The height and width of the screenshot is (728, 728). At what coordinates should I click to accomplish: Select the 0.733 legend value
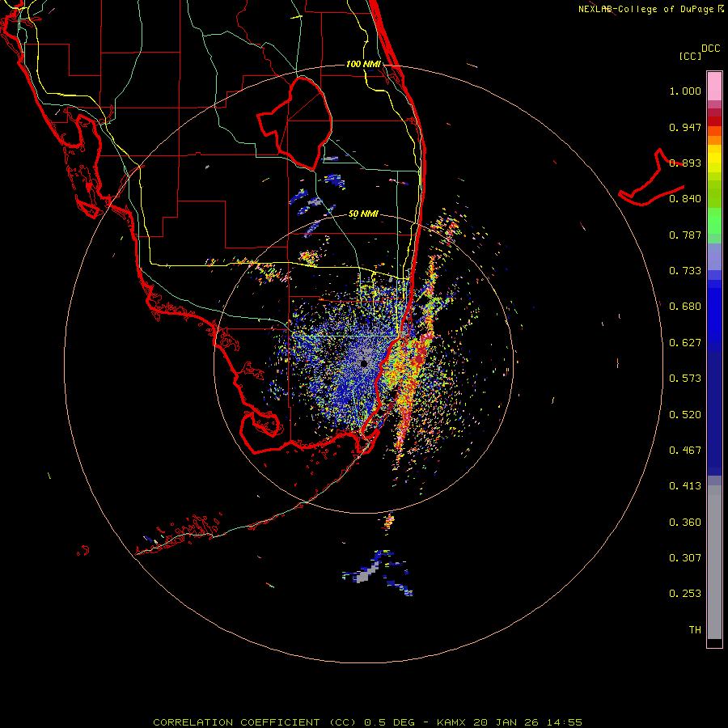point(685,271)
